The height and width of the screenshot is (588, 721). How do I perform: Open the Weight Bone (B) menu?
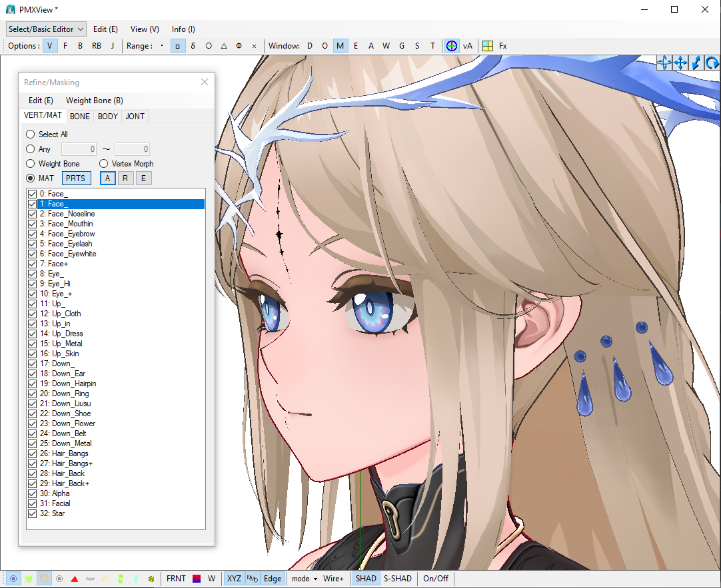pyautogui.click(x=95, y=100)
